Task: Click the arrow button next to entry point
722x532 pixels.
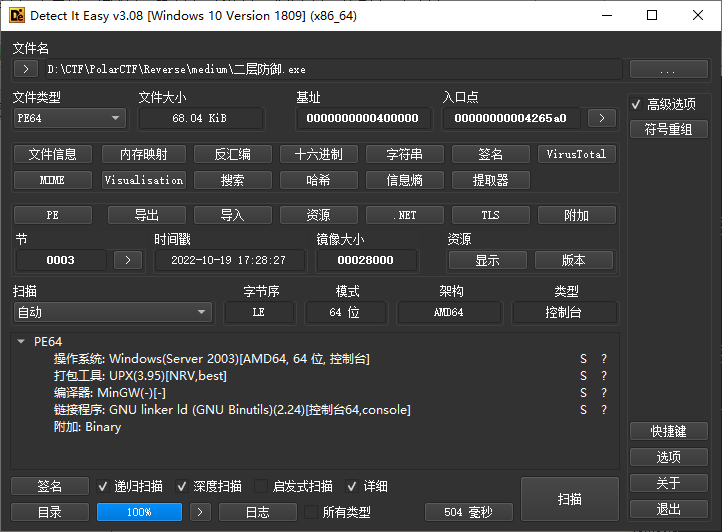Action: tap(602, 118)
